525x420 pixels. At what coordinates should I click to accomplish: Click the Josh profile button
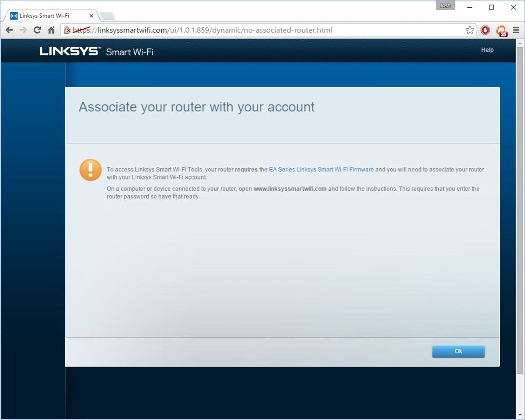(446, 5)
